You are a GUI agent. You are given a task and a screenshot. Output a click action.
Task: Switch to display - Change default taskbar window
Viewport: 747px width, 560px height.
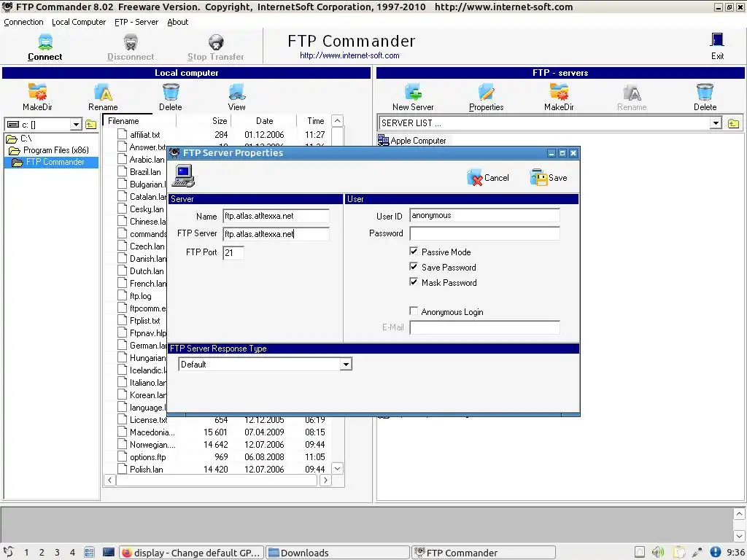click(x=191, y=553)
